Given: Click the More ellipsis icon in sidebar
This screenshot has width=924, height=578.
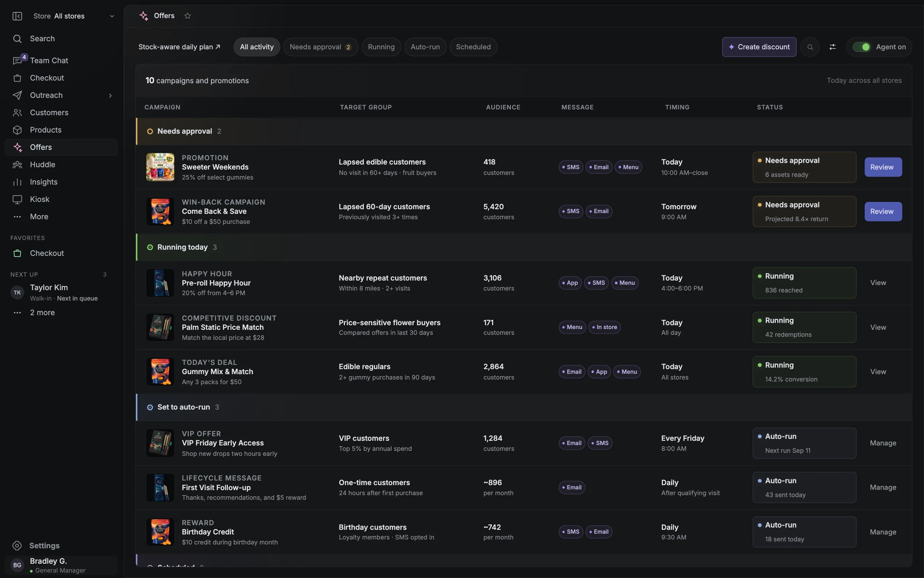Looking at the screenshot, I should tap(17, 217).
